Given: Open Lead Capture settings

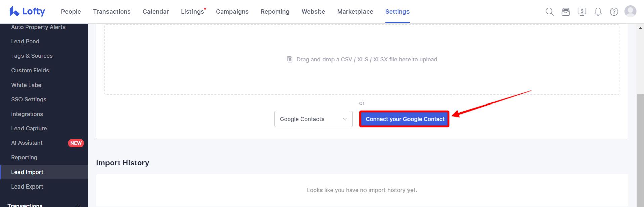Looking at the screenshot, I should pyautogui.click(x=29, y=128).
